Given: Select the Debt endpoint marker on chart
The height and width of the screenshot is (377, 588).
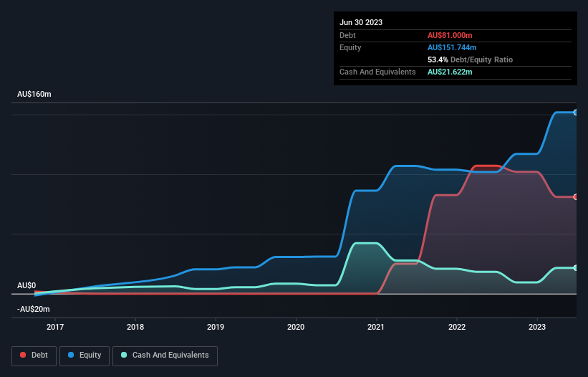Looking at the screenshot, I should click(576, 197).
